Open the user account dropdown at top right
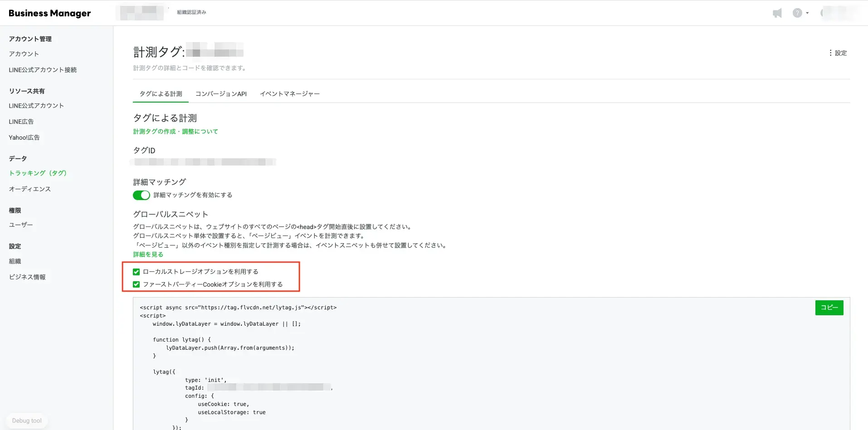Viewport: 868px width, 430px height. (839, 13)
